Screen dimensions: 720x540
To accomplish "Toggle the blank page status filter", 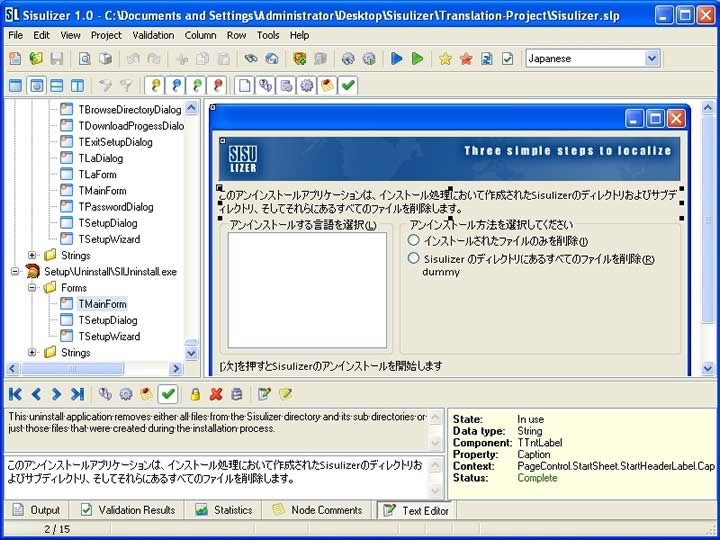I will tap(245, 85).
